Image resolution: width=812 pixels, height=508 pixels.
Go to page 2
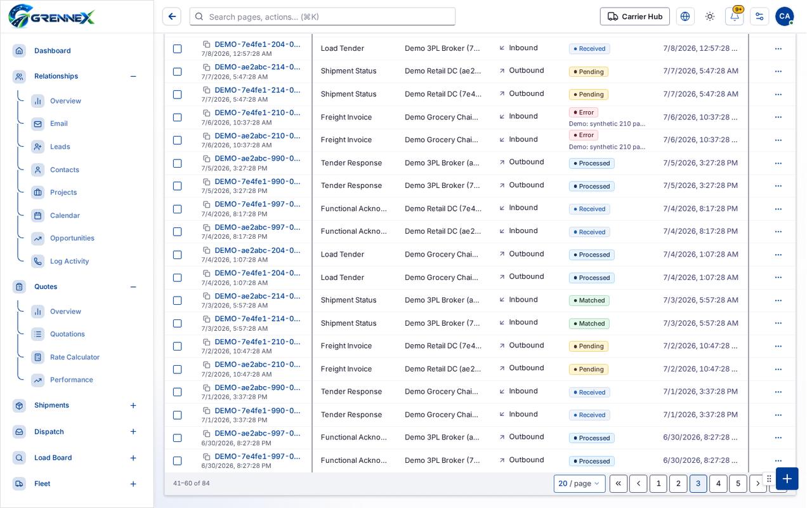(678, 484)
